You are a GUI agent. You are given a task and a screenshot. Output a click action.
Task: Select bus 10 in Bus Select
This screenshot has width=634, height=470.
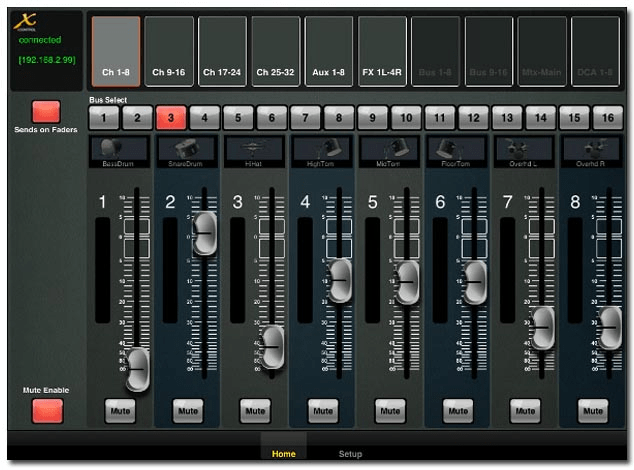[406, 118]
